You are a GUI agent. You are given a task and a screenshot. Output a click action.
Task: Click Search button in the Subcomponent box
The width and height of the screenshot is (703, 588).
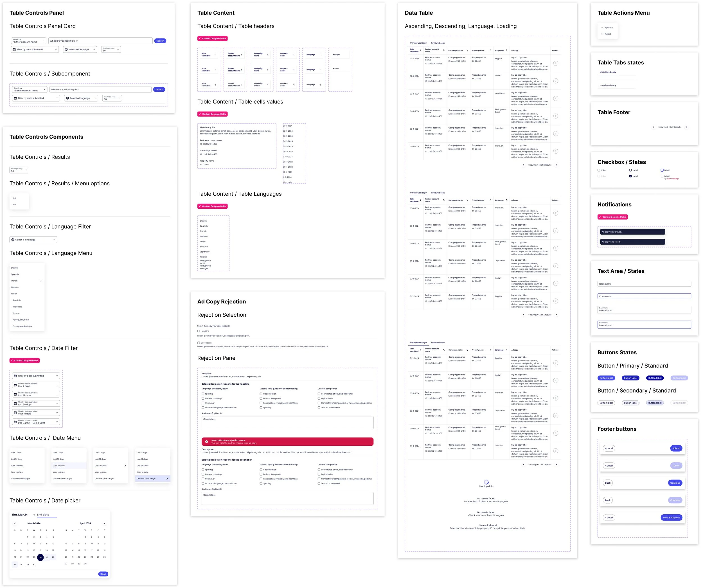[x=159, y=90]
